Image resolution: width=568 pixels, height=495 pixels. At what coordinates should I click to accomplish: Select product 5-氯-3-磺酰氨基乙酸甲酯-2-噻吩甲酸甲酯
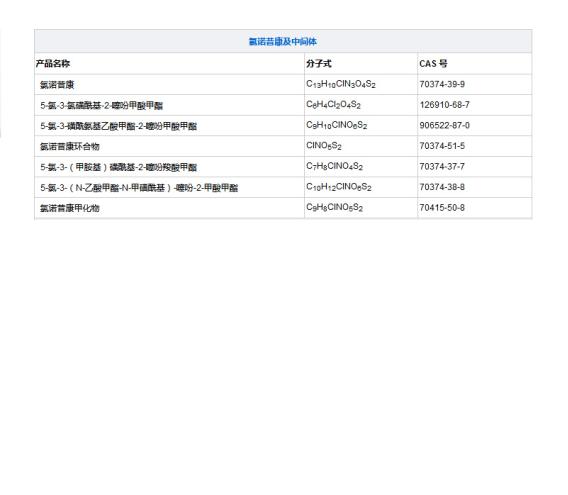pos(118,126)
